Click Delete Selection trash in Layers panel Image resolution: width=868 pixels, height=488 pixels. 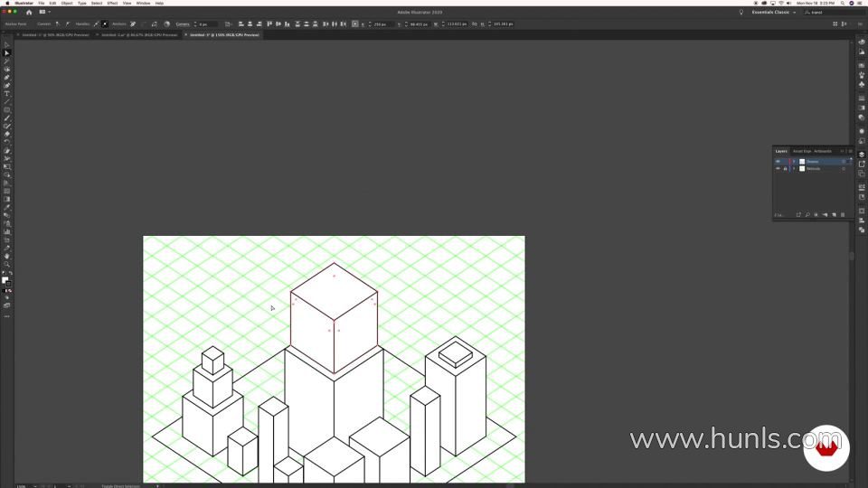(843, 215)
